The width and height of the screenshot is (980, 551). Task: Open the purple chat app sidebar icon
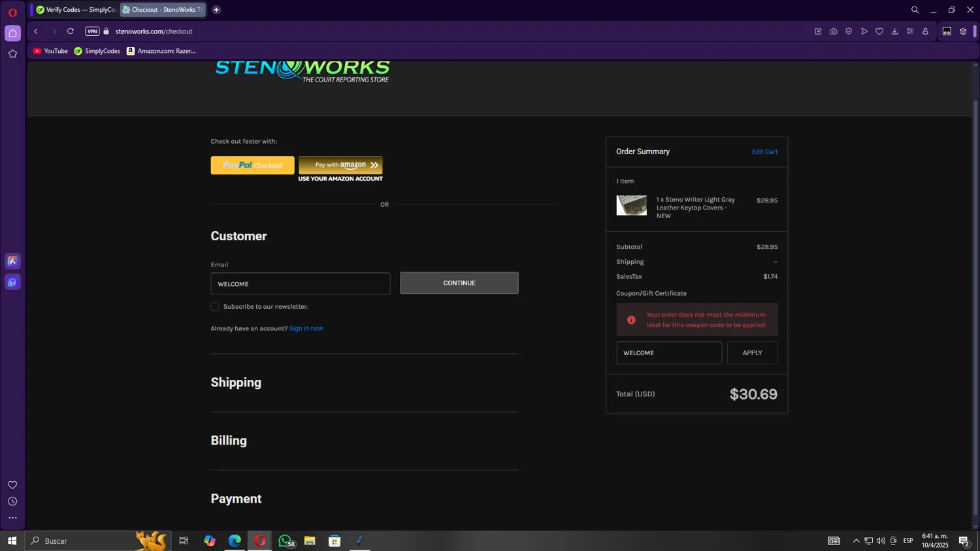coord(12,282)
